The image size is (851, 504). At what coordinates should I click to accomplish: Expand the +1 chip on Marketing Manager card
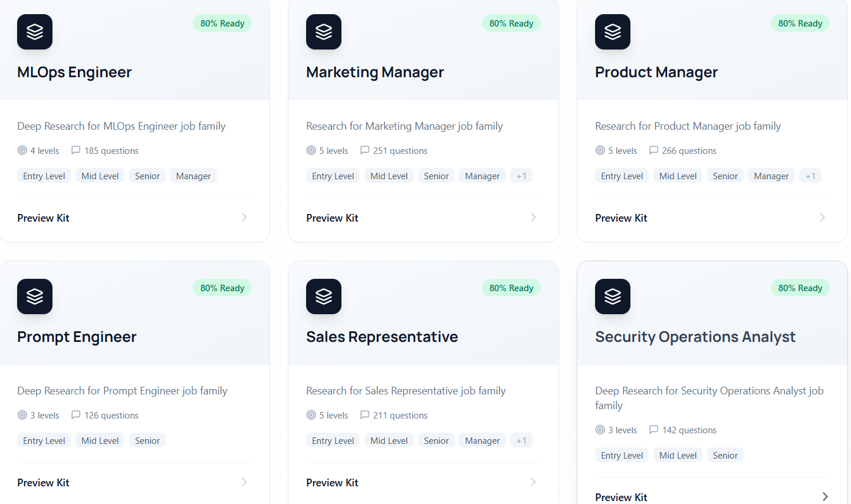tap(521, 175)
